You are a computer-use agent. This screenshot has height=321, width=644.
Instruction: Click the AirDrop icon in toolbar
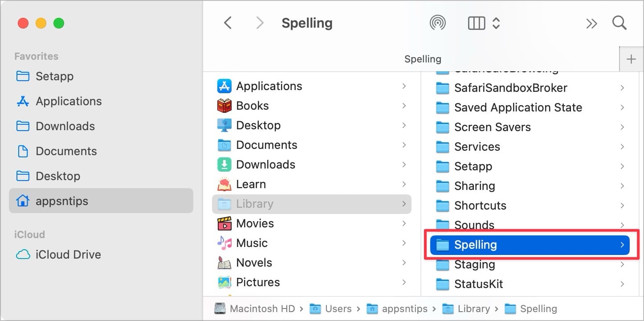click(x=438, y=23)
